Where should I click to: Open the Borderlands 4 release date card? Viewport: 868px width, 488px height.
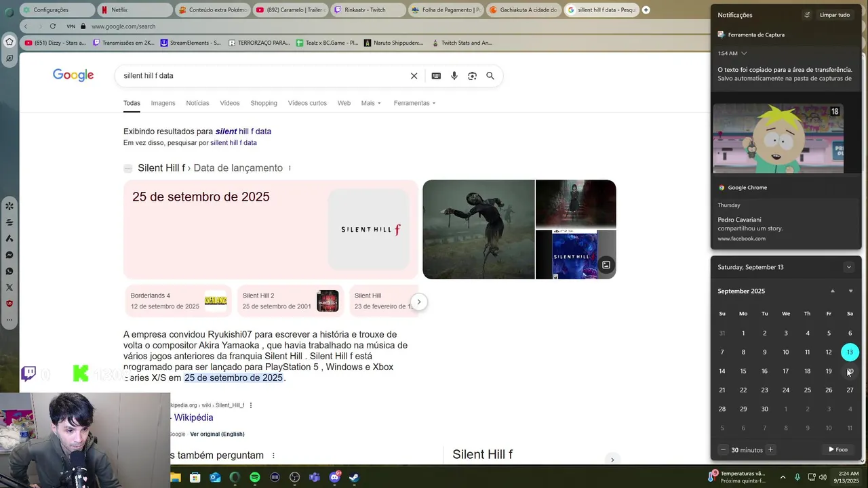tap(178, 301)
